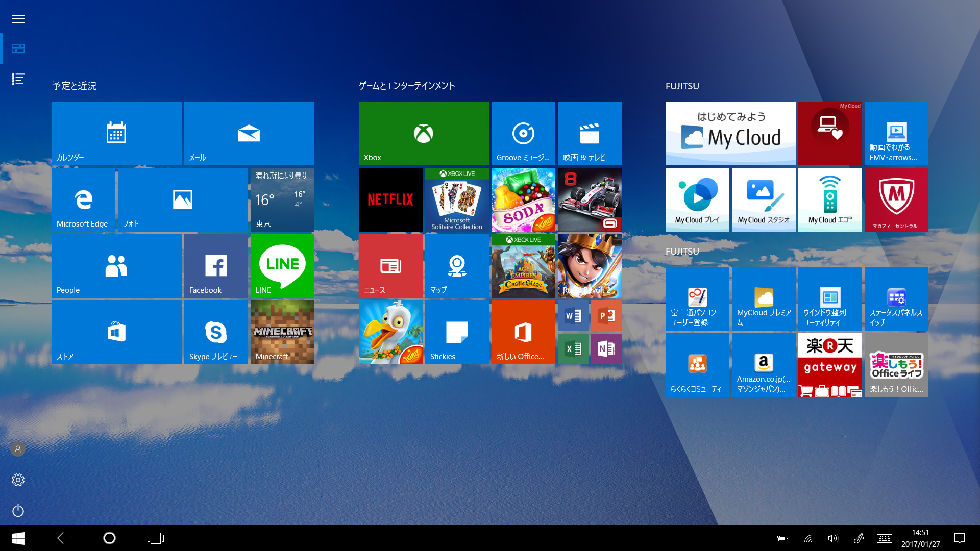The image size is (980, 551).
Task: Open the Mail tile
Action: point(249,133)
